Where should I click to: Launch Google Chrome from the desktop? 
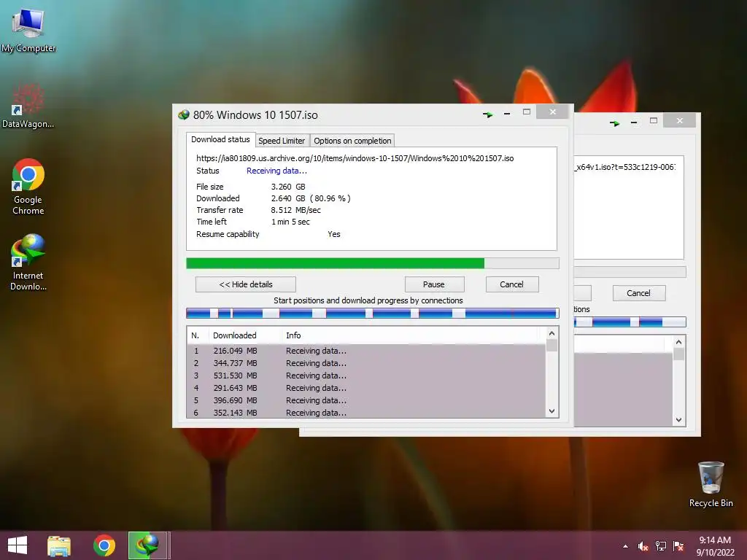[28, 186]
